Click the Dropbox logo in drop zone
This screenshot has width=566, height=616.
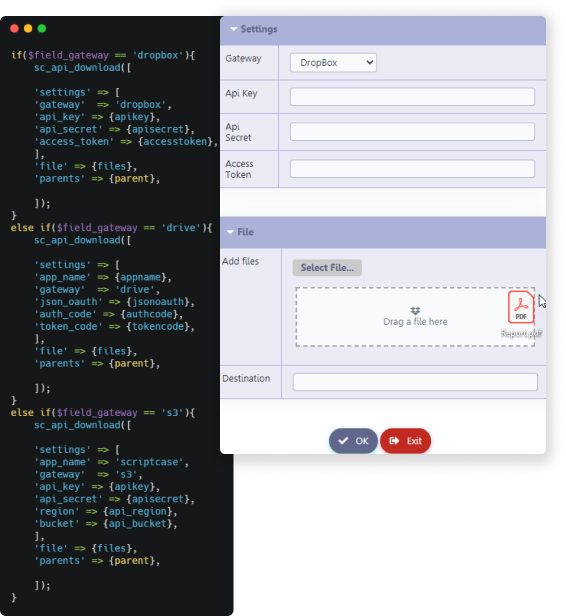coord(415,311)
